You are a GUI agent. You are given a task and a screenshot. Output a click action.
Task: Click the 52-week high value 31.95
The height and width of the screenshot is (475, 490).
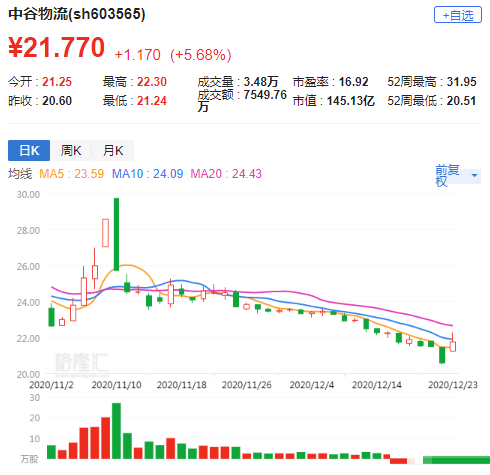(x=461, y=82)
